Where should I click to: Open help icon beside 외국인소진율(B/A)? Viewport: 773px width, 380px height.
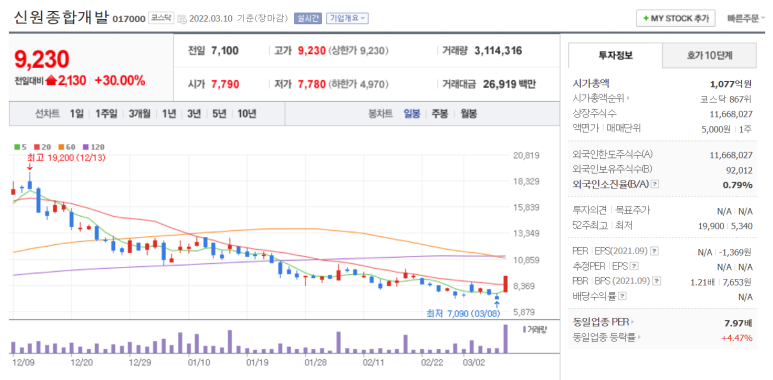pos(655,184)
